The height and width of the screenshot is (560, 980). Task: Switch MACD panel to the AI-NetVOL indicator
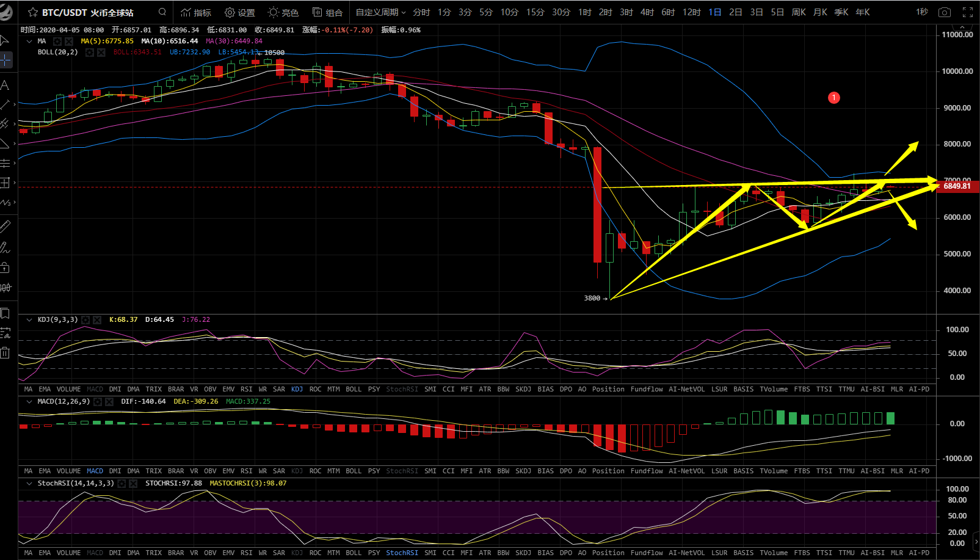pyautogui.click(x=686, y=471)
